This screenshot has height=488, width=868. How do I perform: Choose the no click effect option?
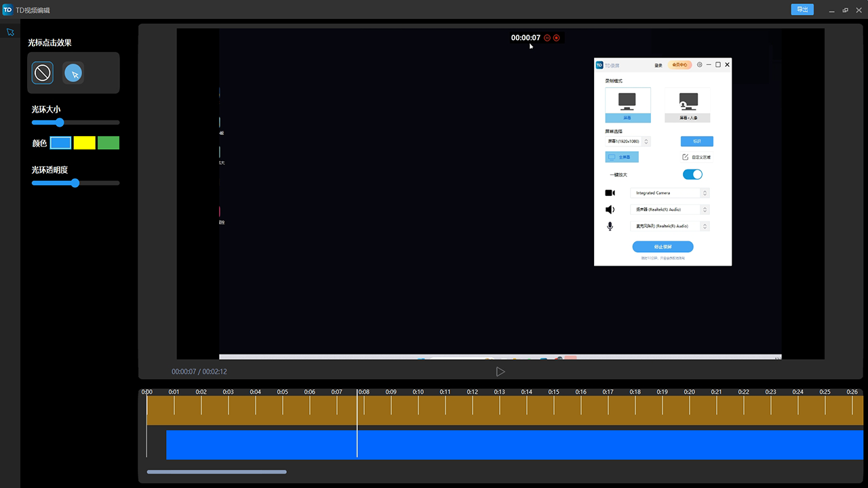click(43, 73)
